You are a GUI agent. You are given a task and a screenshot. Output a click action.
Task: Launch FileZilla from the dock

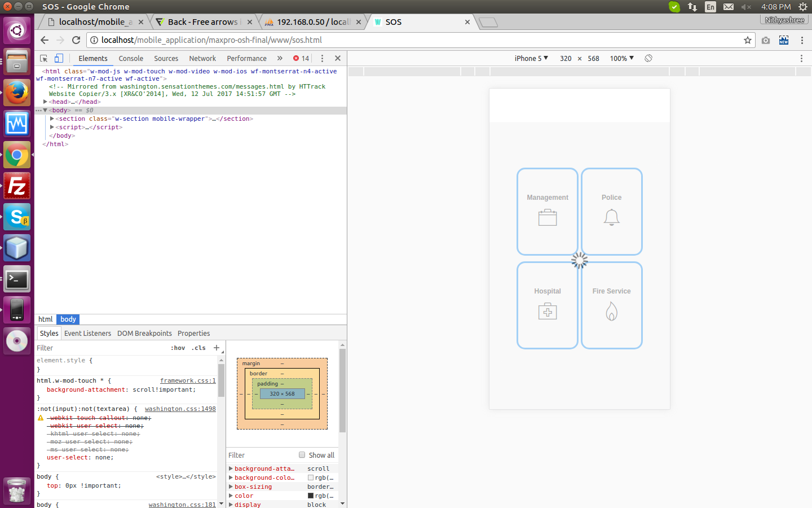point(17,186)
